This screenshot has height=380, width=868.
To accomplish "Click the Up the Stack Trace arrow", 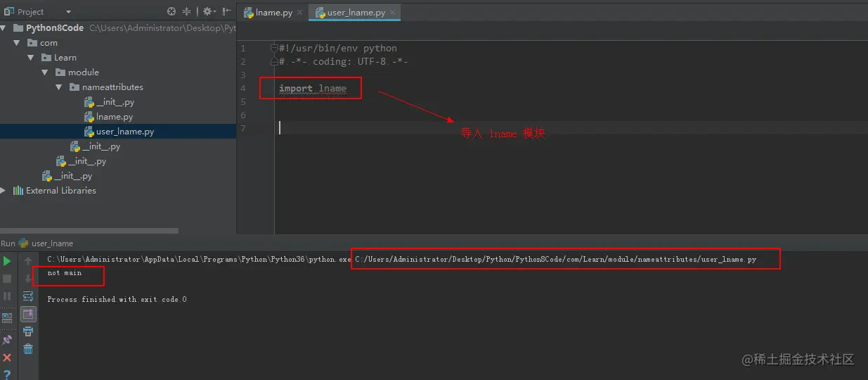I will [28, 261].
